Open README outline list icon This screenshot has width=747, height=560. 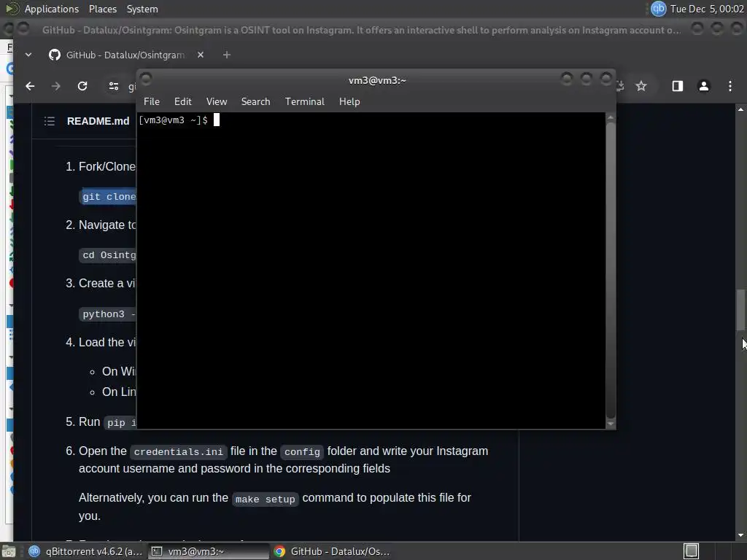[x=50, y=121]
